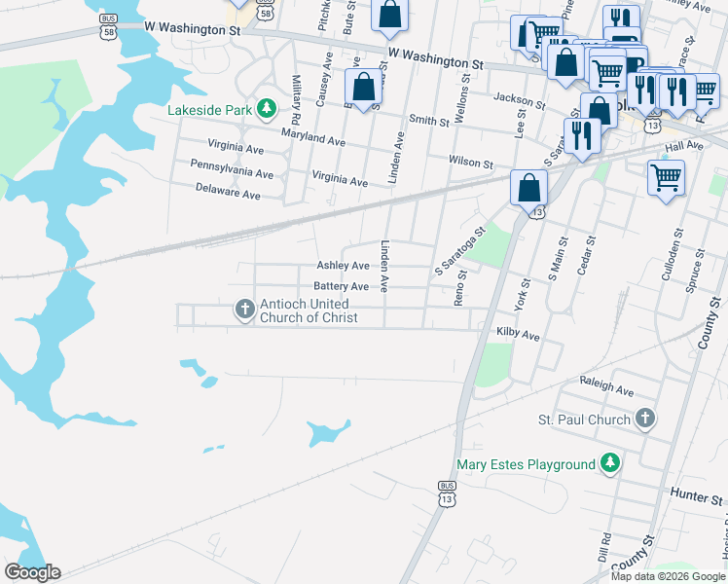Click the Lee St street label

pos(521,124)
